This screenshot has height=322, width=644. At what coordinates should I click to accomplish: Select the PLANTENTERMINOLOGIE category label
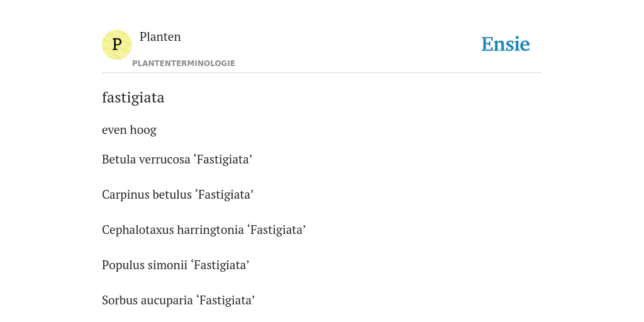[x=184, y=64]
